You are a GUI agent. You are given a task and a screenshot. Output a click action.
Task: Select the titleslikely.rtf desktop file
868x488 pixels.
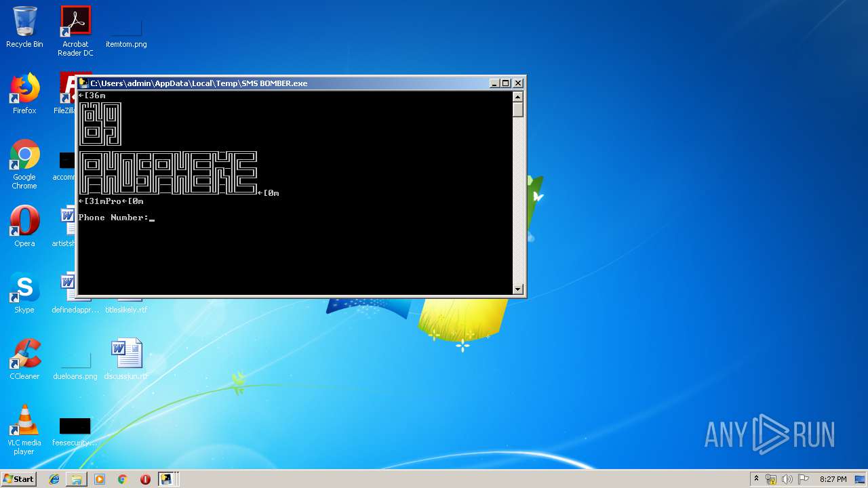coord(126,310)
